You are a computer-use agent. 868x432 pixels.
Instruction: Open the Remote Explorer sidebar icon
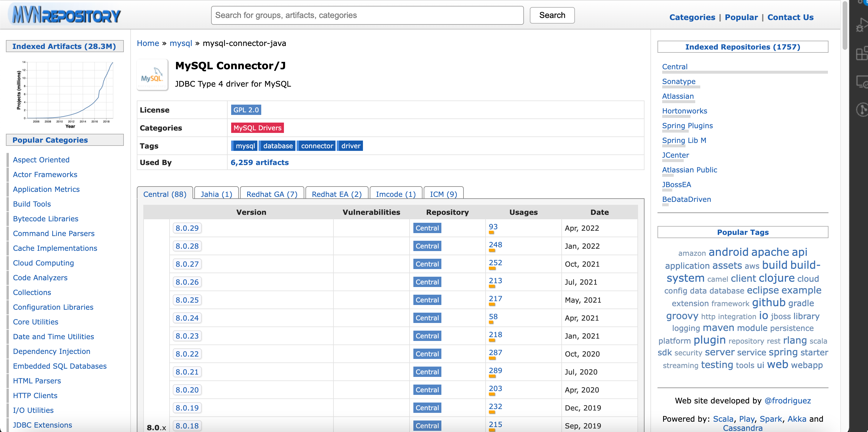(862, 82)
